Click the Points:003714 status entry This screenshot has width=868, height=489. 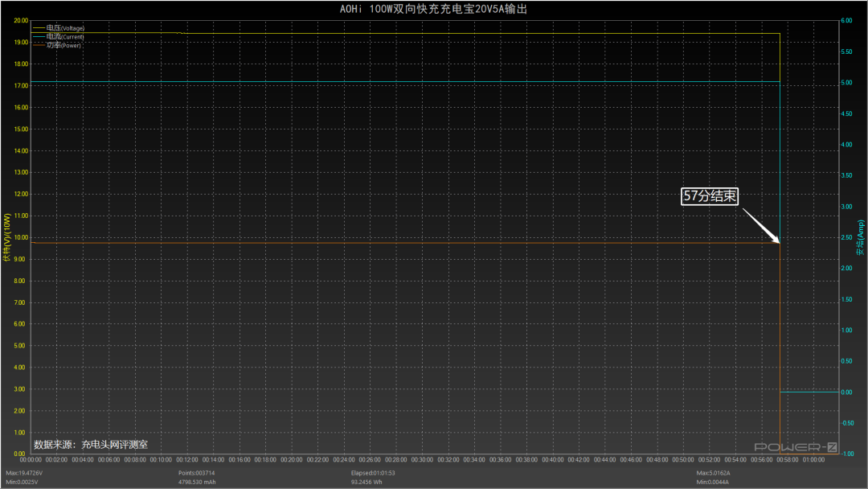point(197,474)
